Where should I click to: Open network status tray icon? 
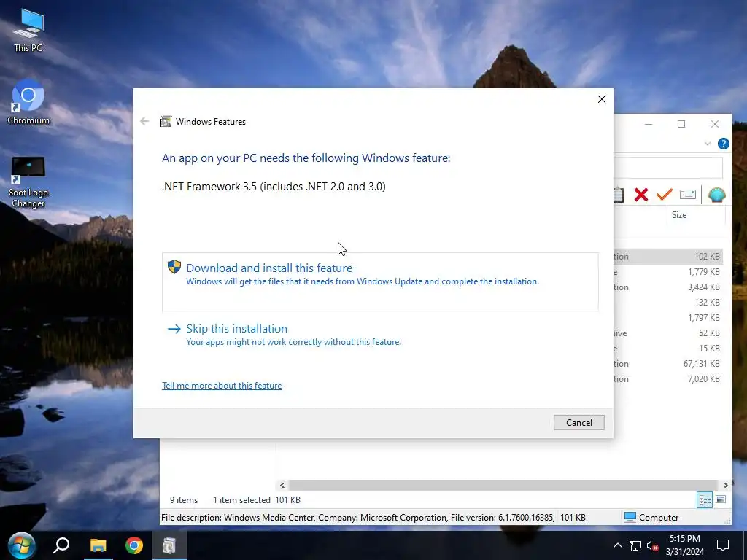tap(635, 545)
